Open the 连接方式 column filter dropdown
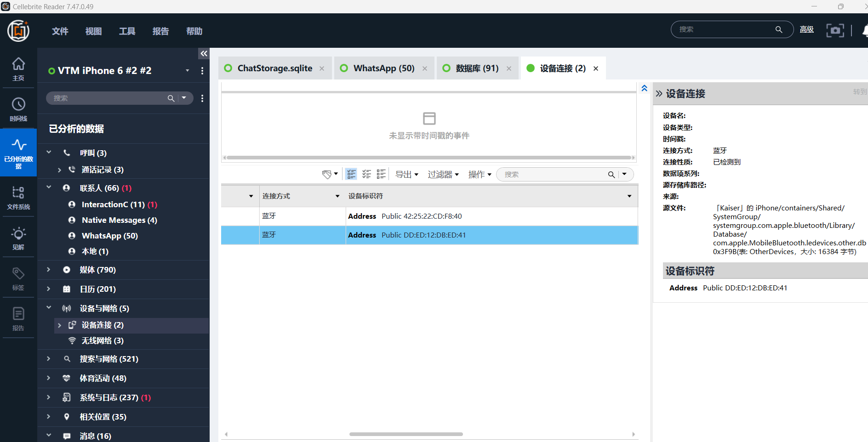 pos(337,196)
